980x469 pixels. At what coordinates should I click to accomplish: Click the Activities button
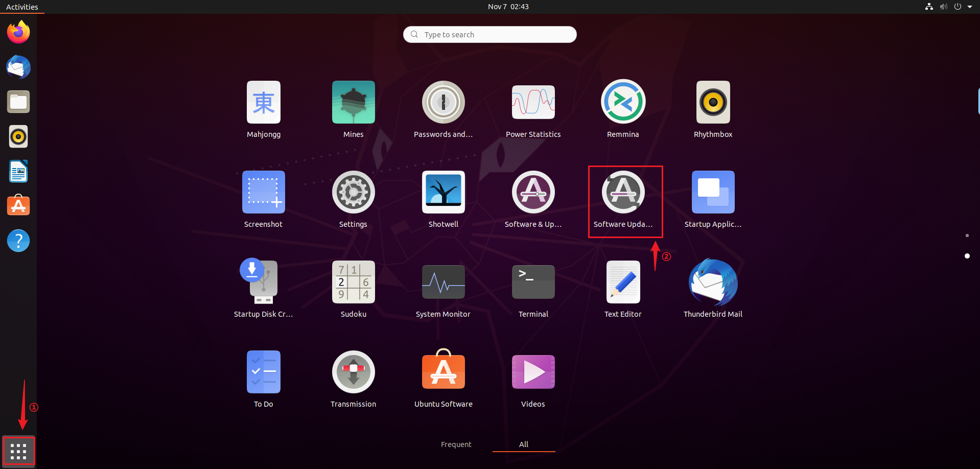(x=22, y=7)
